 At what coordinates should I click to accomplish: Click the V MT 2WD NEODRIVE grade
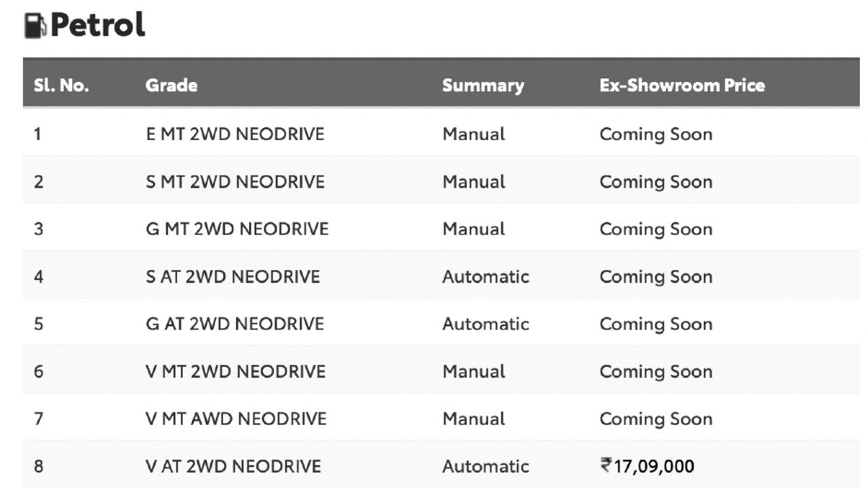[x=235, y=371]
